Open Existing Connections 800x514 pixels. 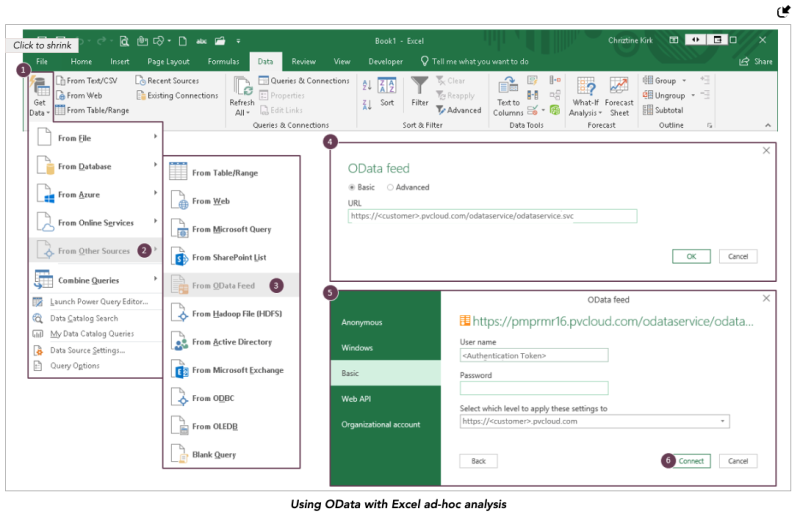point(177,95)
